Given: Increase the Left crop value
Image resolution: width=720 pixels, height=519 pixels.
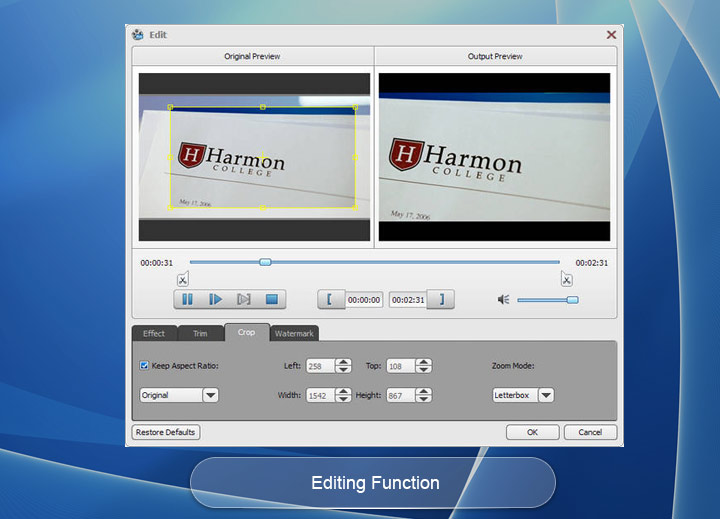Looking at the screenshot, I should 343,362.
